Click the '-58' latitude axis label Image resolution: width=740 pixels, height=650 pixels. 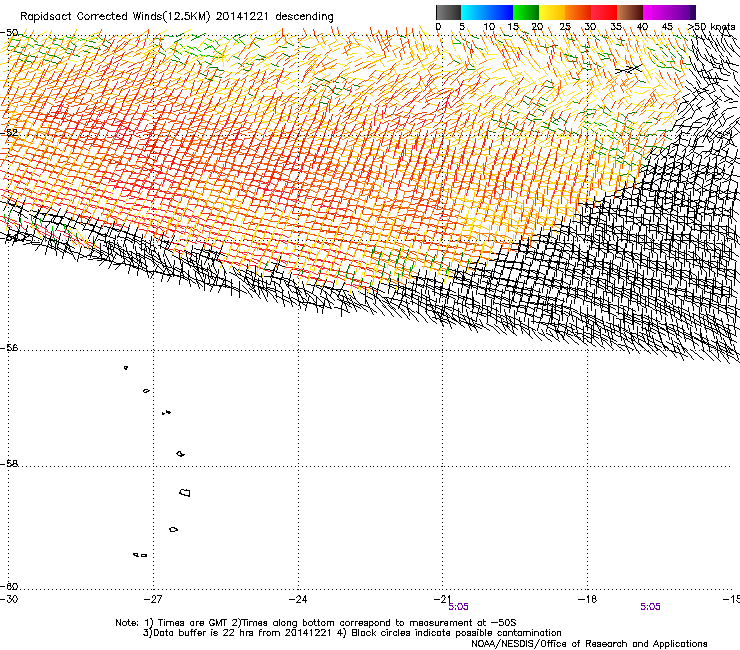9,464
